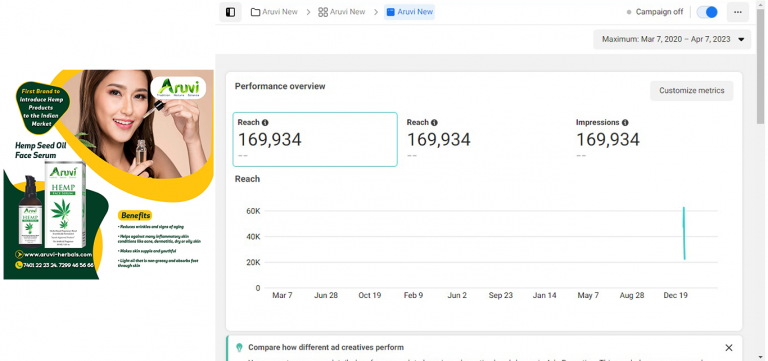Click the 20K axis label
This screenshot has width=768, height=361.
click(253, 263)
